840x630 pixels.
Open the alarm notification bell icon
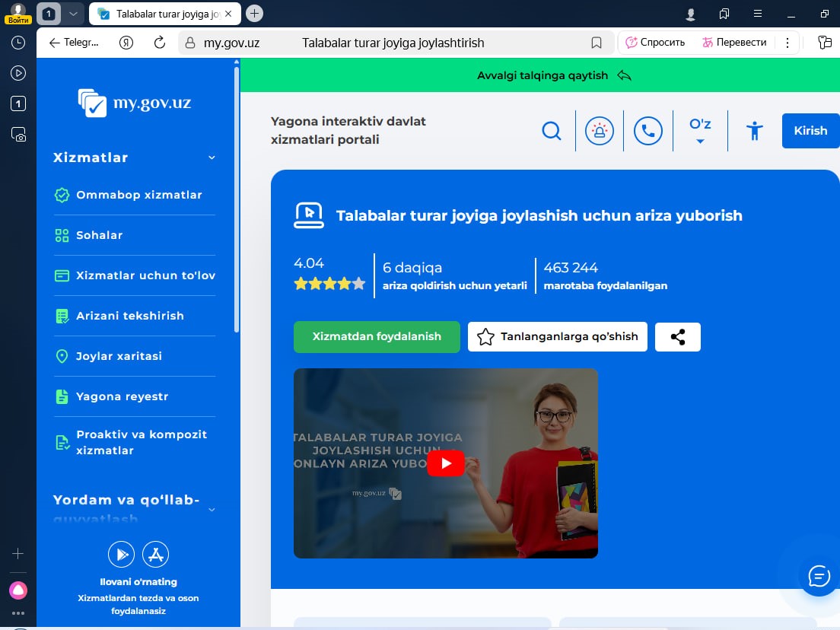pos(599,131)
